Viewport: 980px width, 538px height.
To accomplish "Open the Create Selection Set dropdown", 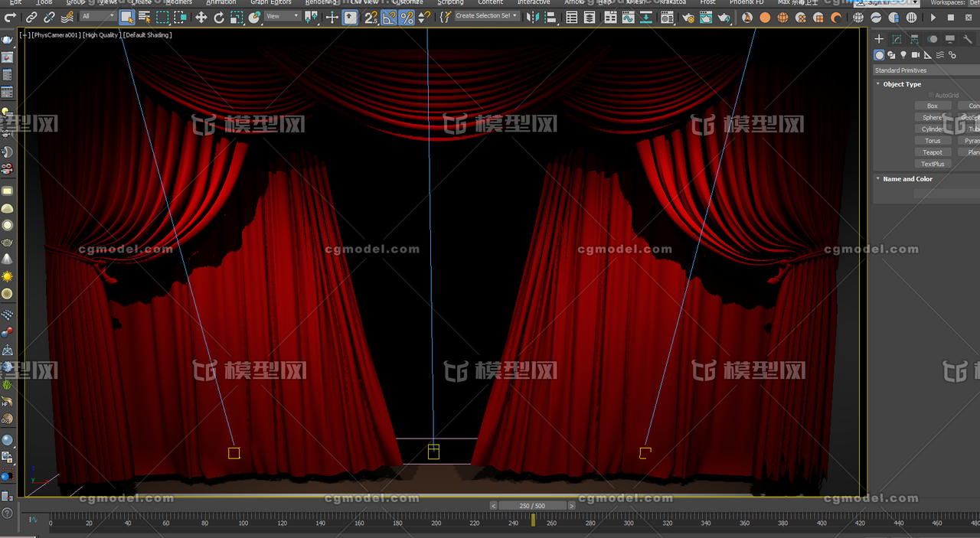I will pyautogui.click(x=487, y=16).
